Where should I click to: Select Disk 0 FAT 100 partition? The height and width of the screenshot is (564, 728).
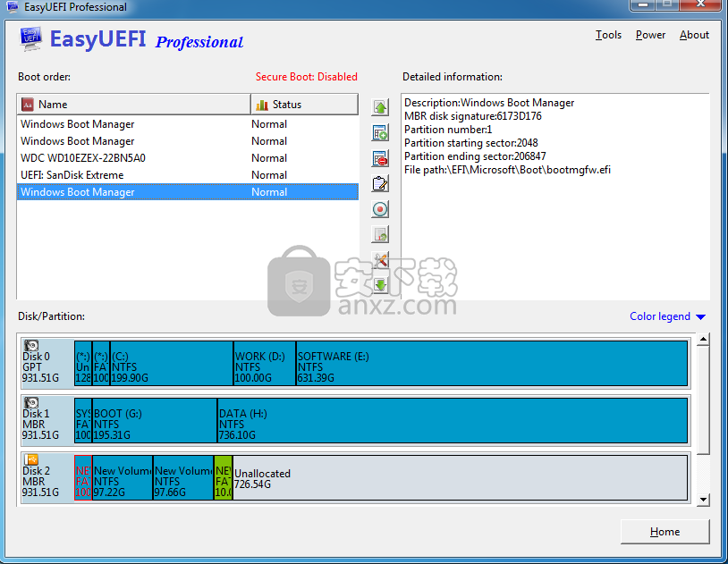(101, 364)
